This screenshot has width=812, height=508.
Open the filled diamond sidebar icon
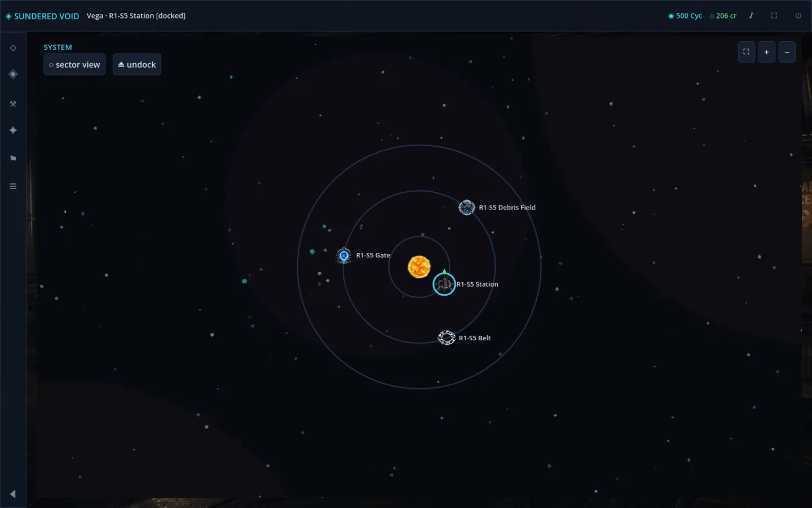point(13,75)
